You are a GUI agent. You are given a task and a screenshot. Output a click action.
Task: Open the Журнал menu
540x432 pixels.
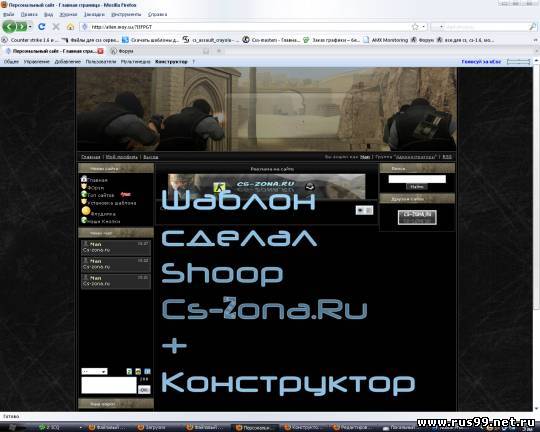coord(68,14)
